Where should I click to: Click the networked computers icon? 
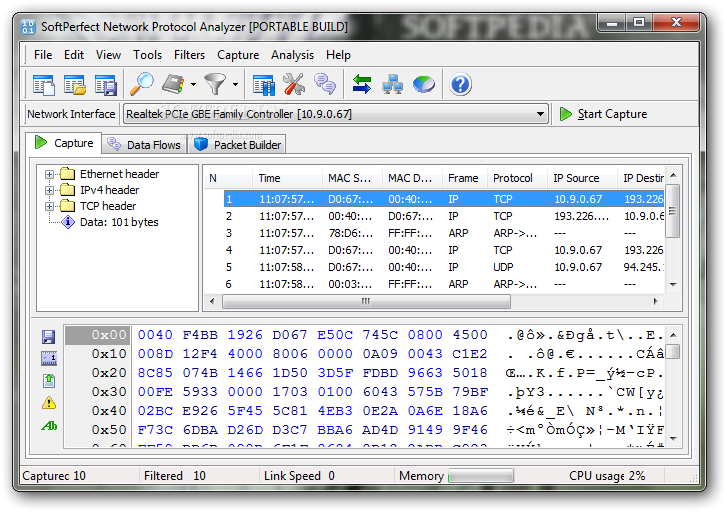tap(392, 85)
